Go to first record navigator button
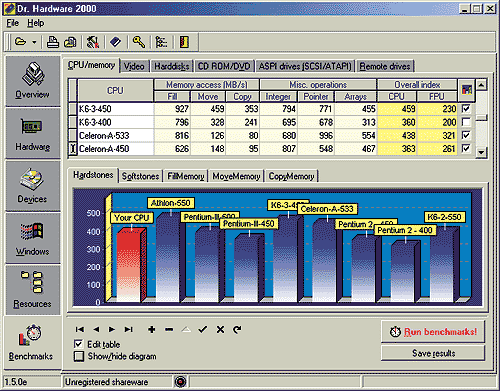Viewport: 500px width, 391px height. pyautogui.click(x=80, y=330)
